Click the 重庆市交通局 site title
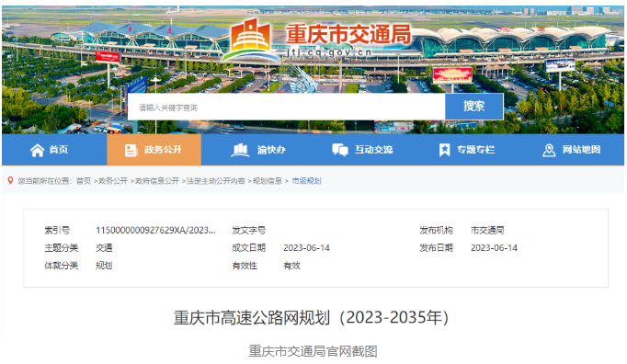Image resolution: width=627 pixels, height=364 pixels. point(348,34)
